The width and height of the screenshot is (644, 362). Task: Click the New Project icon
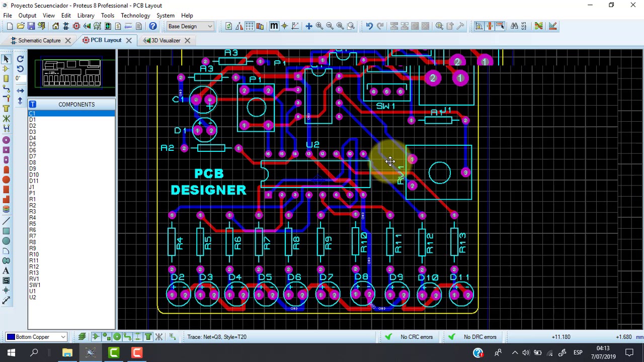pyautogui.click(x=10, y=26)
